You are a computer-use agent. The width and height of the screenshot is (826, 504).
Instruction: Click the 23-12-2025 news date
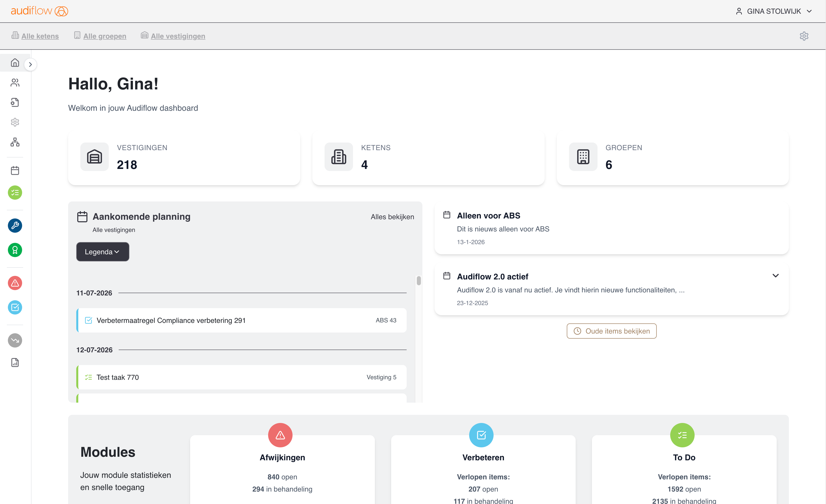coord(472,303)
